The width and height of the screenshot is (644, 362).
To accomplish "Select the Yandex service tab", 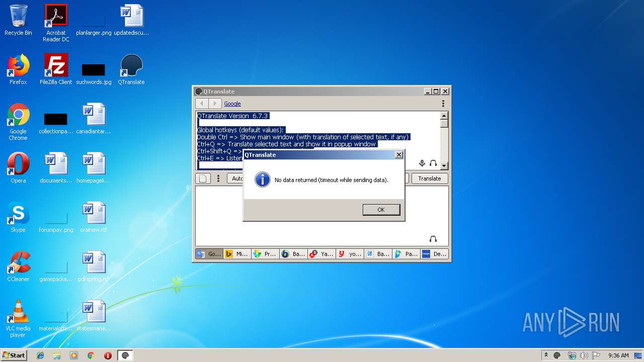I will pos(321,254).
